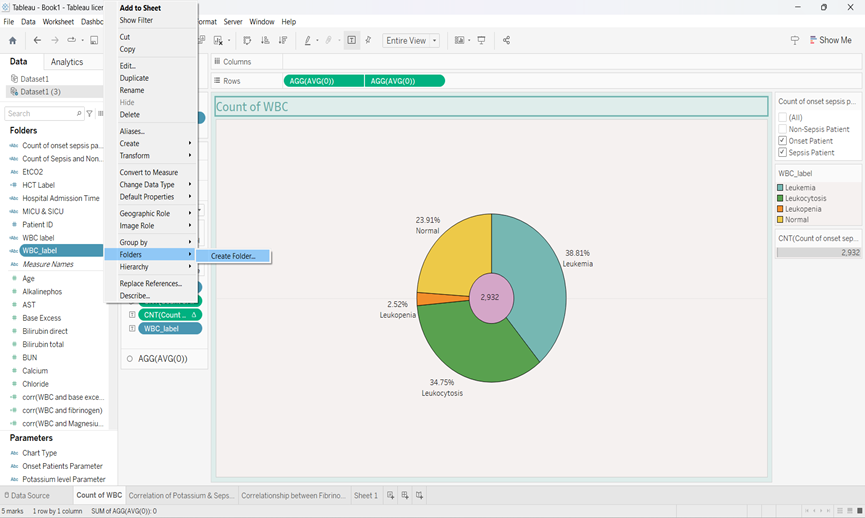865x518 pixels.
Task: Toggle the (All) filter checkbox
Action: [x=782, y=117]
